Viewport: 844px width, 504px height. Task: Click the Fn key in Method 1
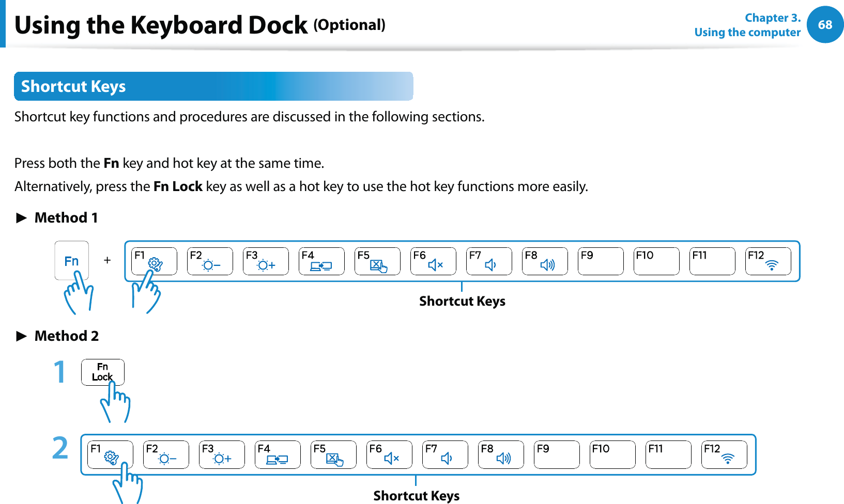72,261
